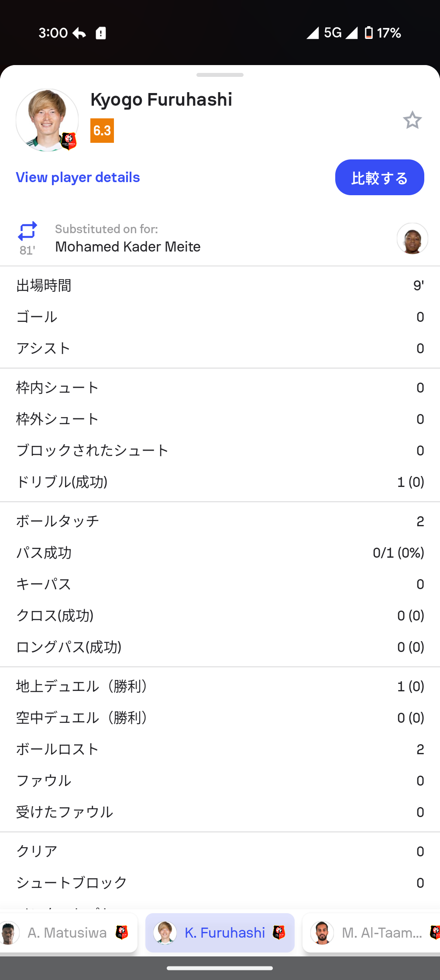The width and height of the screenshot is (440, 980).
Task: Switch to A. Matusiwa player tab
Action: coord(67,932)
